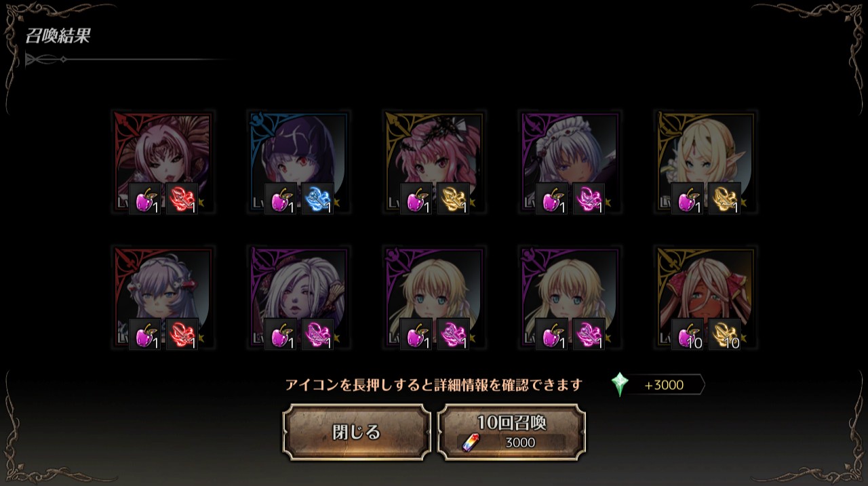
Task: Click the pink crystal icon on maid card
Action: click(589, 199)
